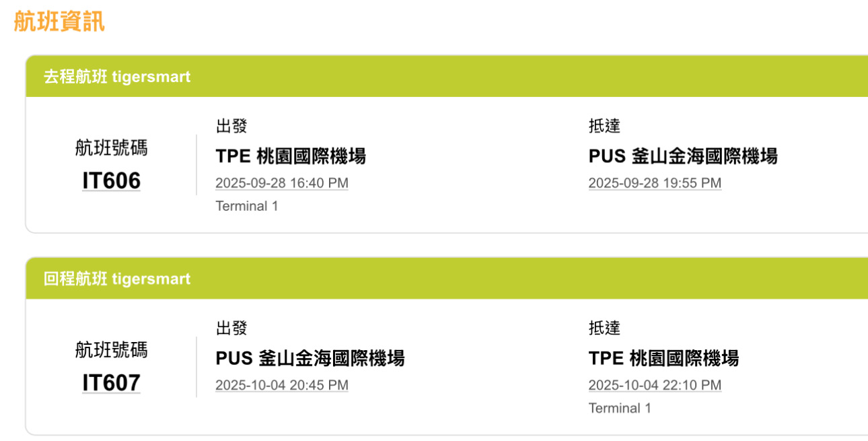
Task: Select PUS 釜山金海國際機場 in the outbound flight card
Action: click(x=683, y=156)
